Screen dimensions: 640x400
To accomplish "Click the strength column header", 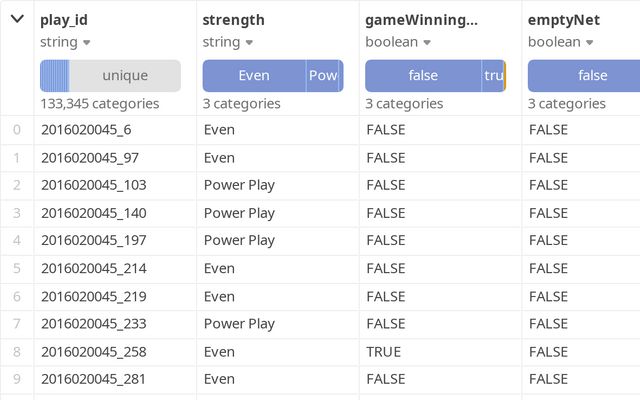I will click(x=233, y=20).
